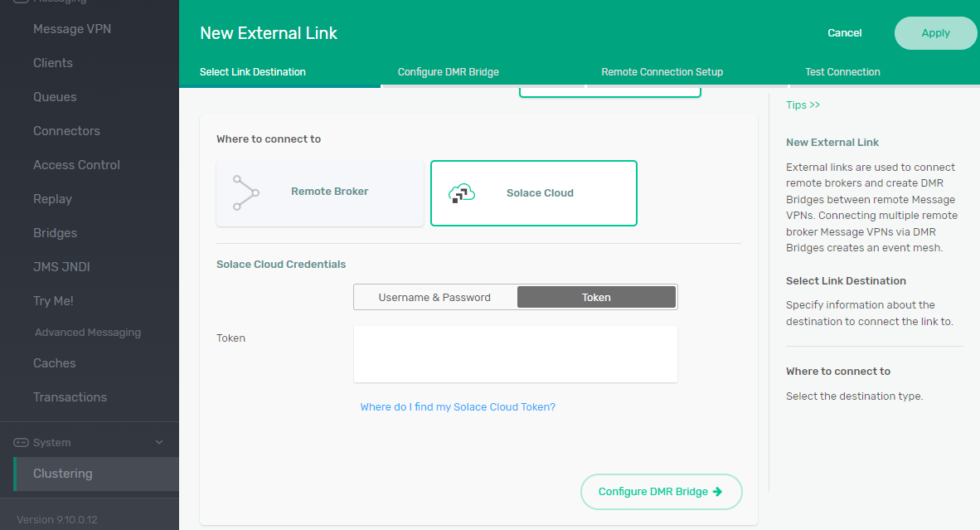Screen dimensions: 980x530
Task: Go to the Configure DMR Bridge step tab
Action: [x=448, y=72]
